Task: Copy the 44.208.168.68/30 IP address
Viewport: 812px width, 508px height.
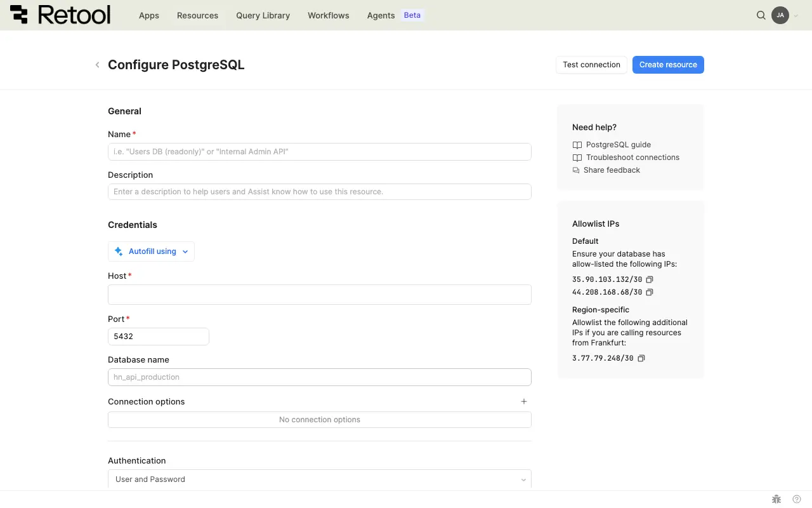Action: 650,292
